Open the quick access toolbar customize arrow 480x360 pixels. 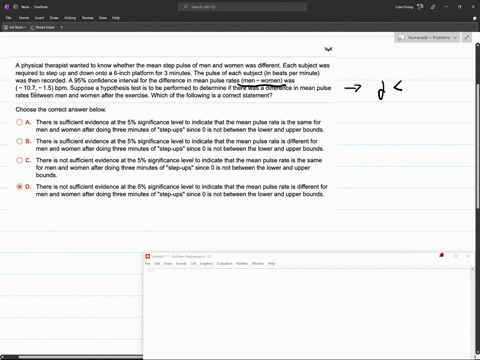pos(62,27)
